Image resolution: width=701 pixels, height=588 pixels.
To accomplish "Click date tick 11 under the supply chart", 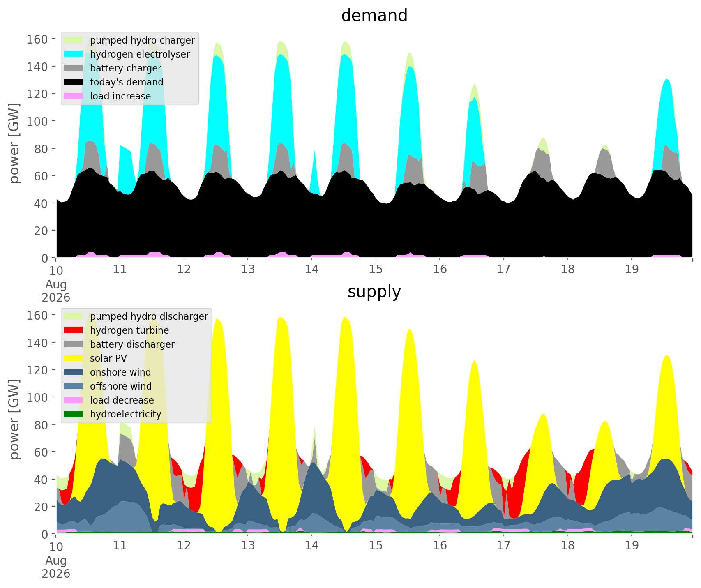I will pyautogui.click(x=120, y=546).
